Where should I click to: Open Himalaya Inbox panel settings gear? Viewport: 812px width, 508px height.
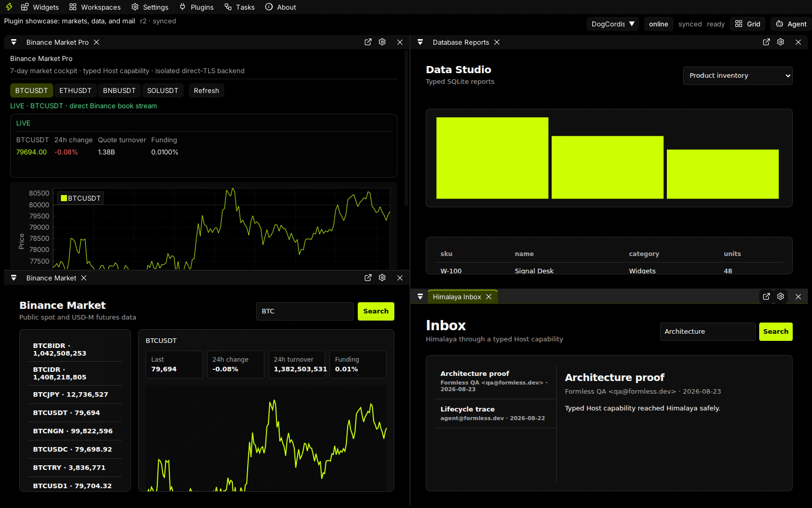781,296
